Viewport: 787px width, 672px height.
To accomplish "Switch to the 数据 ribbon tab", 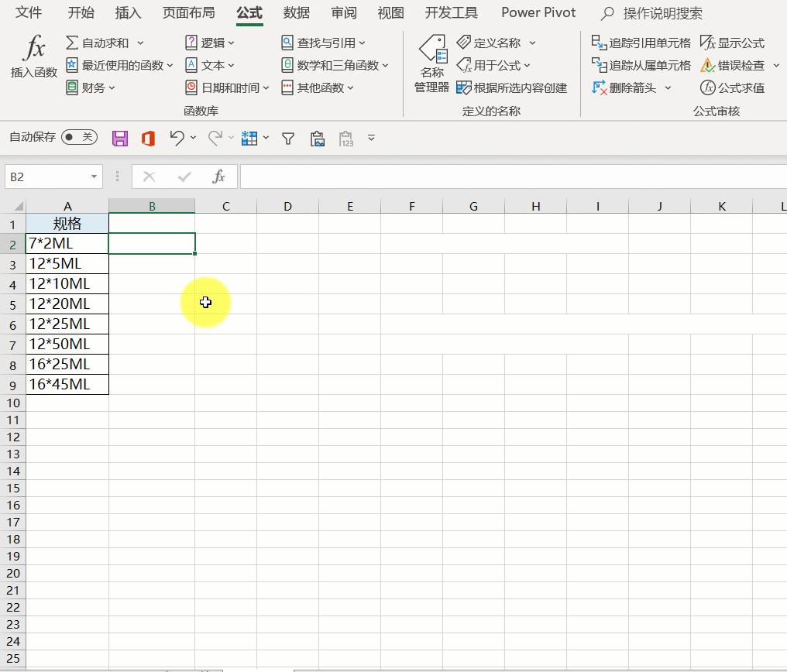I will pyautogui.click(x=295, y=12).
